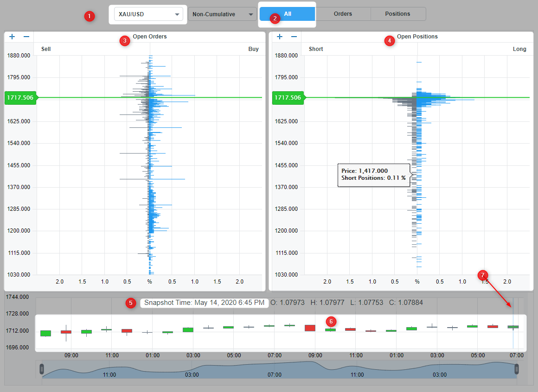
Task: Expand the Non-Cumulative mode dropdown
Action: point(222,14)
